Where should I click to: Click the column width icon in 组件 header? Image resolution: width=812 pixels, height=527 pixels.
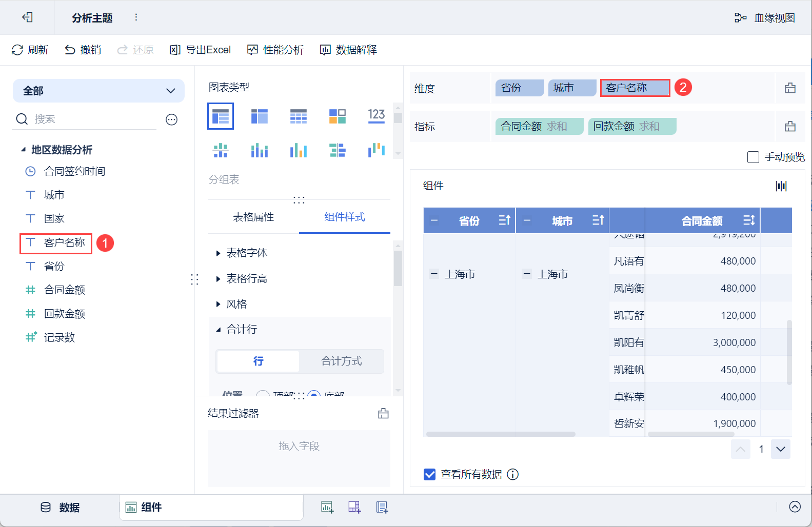pos(781,186)
